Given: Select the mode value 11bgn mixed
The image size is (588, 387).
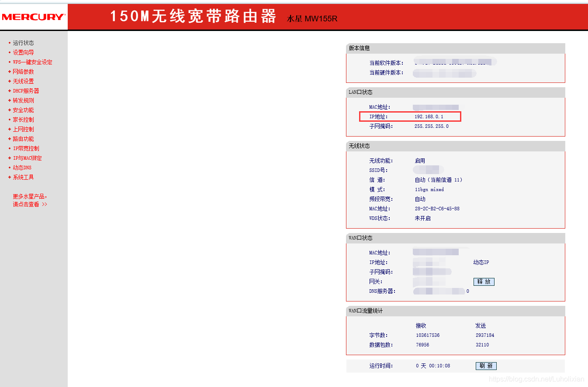Looking at the screenshot, I should (429, 189).
